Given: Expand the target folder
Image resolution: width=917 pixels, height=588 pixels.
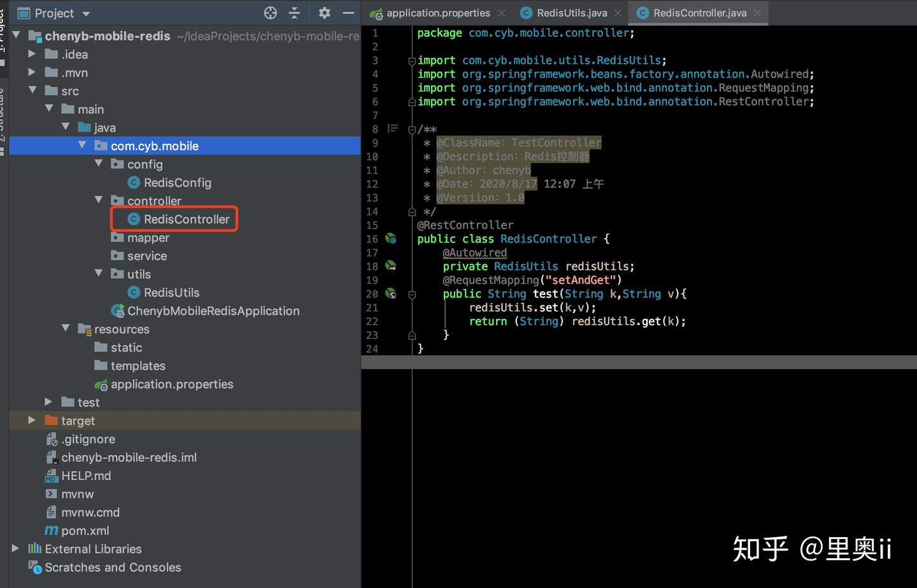Looking at the screenshot, I should (32, 420).
